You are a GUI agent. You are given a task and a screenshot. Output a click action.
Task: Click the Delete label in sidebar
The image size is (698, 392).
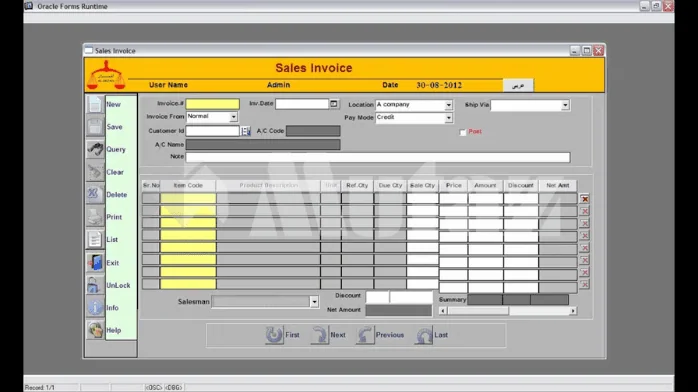coord(117,194)
